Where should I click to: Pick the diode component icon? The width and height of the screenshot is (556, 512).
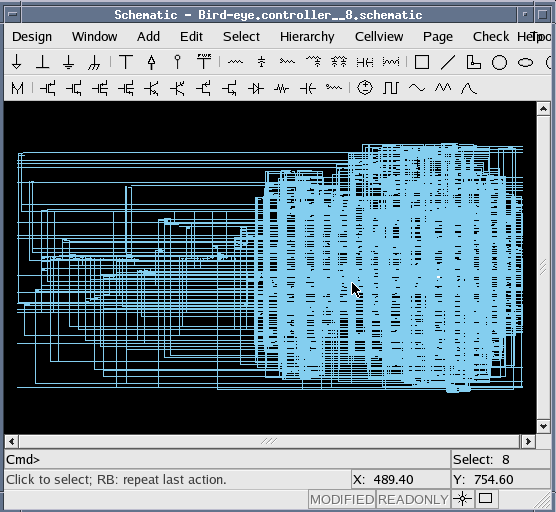(256, 88)
